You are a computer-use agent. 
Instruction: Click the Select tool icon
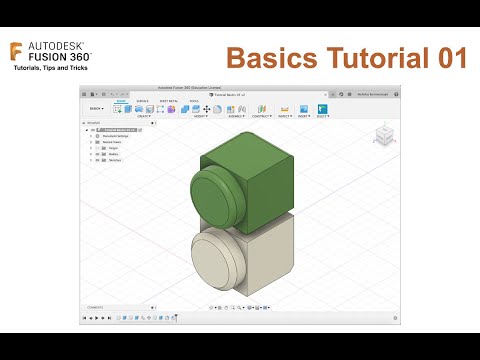(x=323, y=109)
